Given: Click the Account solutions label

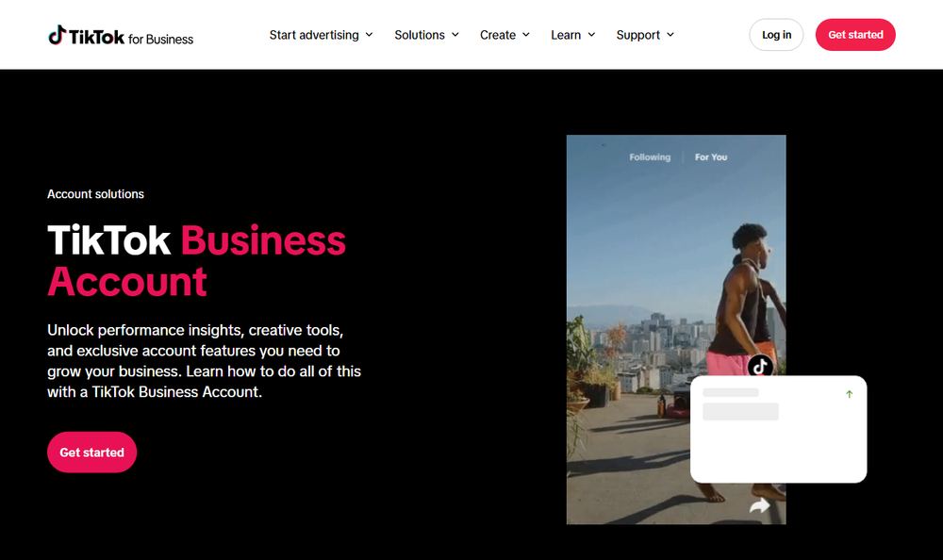Looking at the screenshot, I should tap(95, 194).
